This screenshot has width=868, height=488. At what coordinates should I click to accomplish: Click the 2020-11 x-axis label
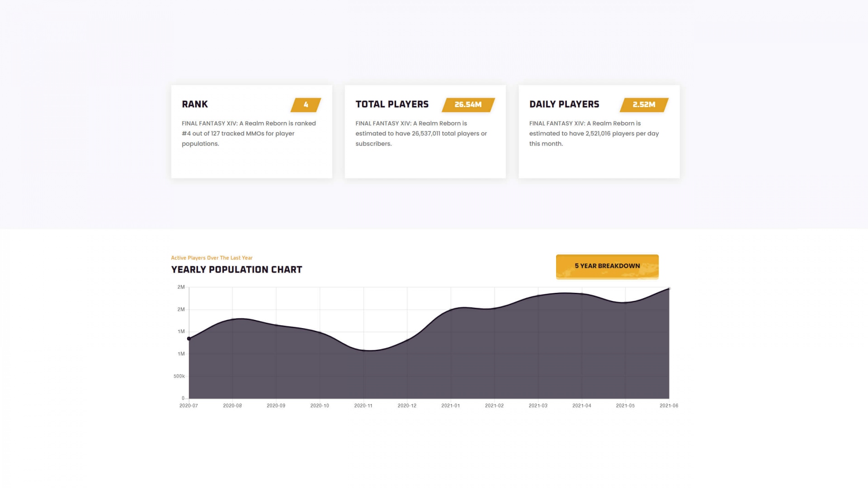click(363, 406)
